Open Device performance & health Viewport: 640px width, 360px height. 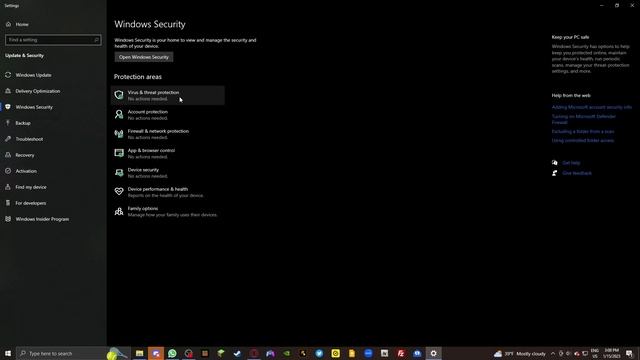(x=168, y=192)
